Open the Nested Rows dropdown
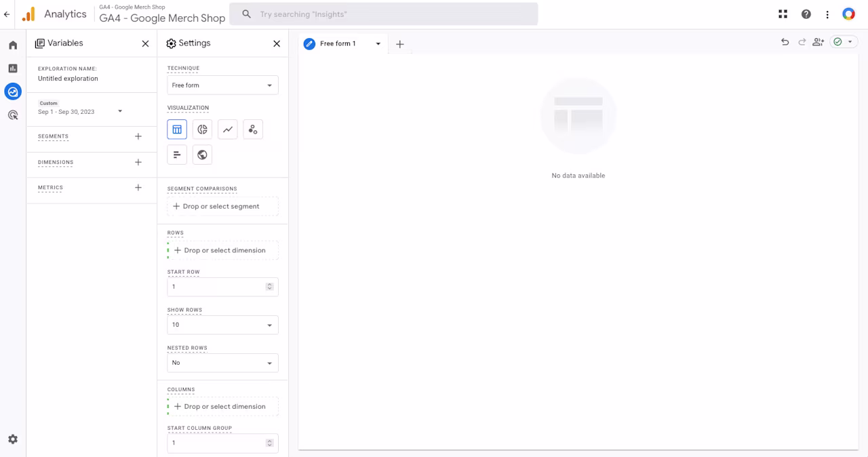The image size is (868, 457). pos(222,363)
